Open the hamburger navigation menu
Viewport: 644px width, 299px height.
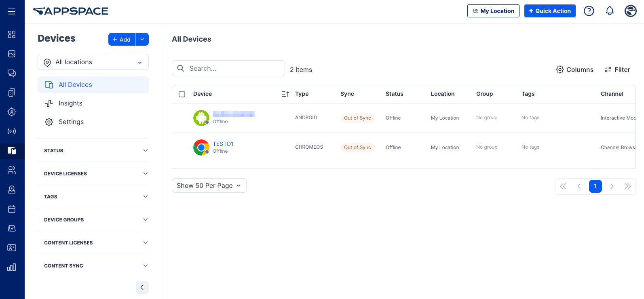tap(12, 11)
